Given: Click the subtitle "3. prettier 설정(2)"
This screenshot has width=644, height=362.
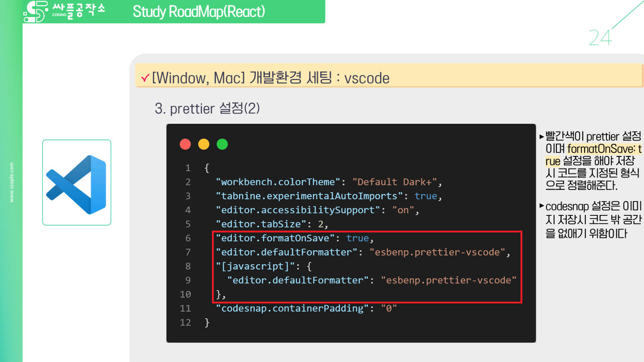Looking at the screenshot, I should [207, 108].
